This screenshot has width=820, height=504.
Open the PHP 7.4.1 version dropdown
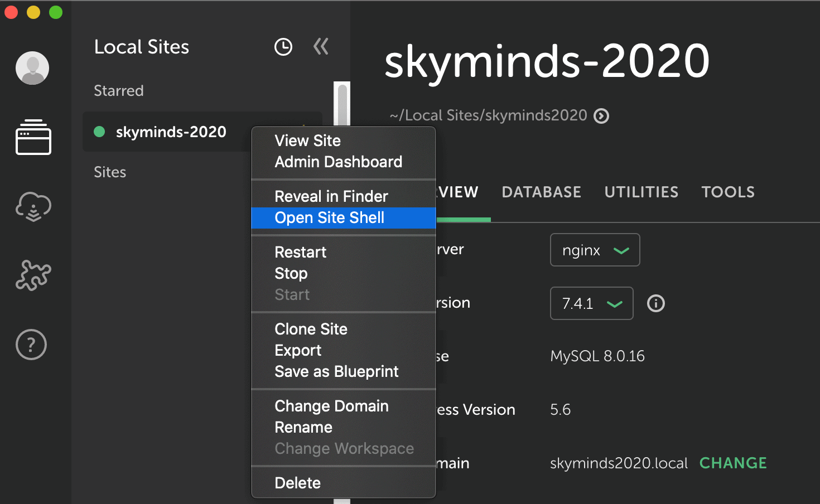pos(591,303)
